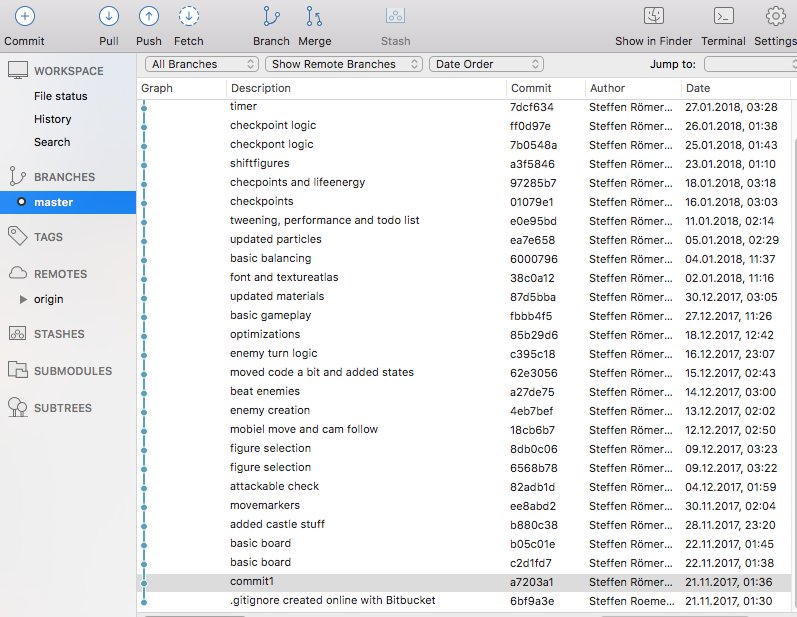The width and height of the screenshot is (797, 617).
Task: Create a new branch via Branch icon
Action: pos(271,16)
